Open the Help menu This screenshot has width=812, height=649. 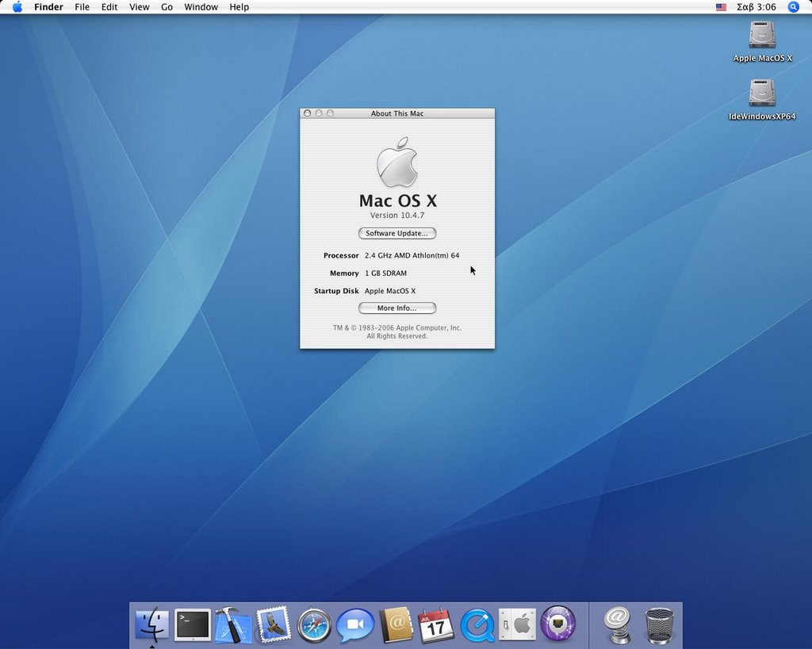(239, 6)
